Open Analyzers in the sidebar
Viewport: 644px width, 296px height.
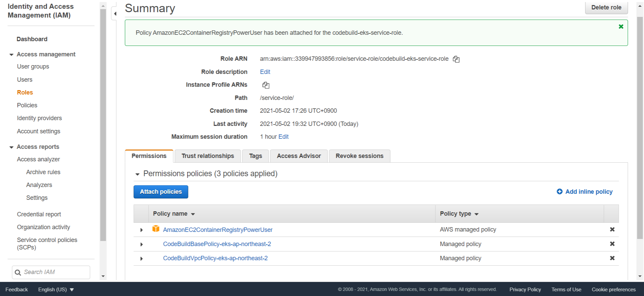tap(39, 185)
